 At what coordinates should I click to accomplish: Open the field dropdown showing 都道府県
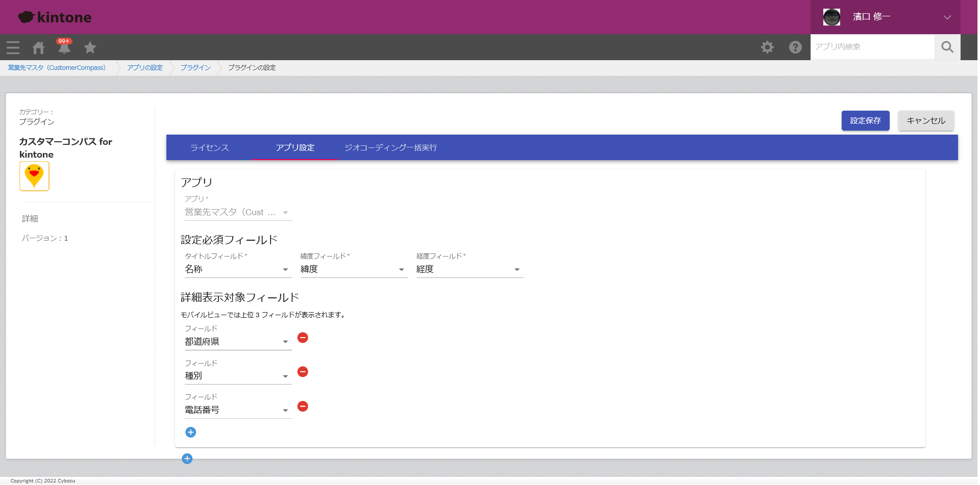[x=238, y=342]
